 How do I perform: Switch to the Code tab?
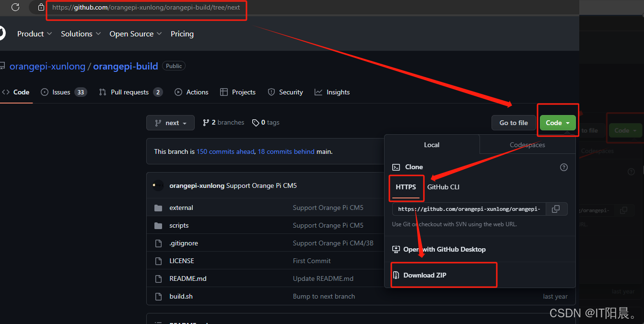pos(16,92)
